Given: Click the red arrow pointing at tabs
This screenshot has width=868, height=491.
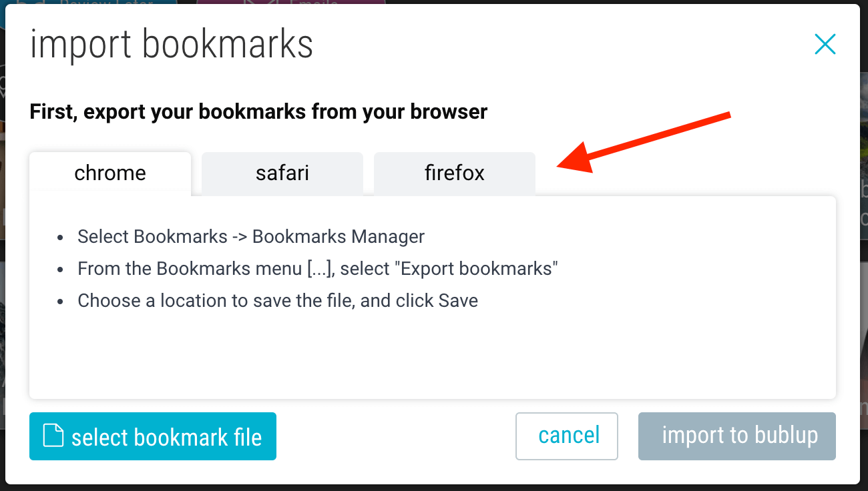Looking at the screenshot, I should (x=644, y=143).
